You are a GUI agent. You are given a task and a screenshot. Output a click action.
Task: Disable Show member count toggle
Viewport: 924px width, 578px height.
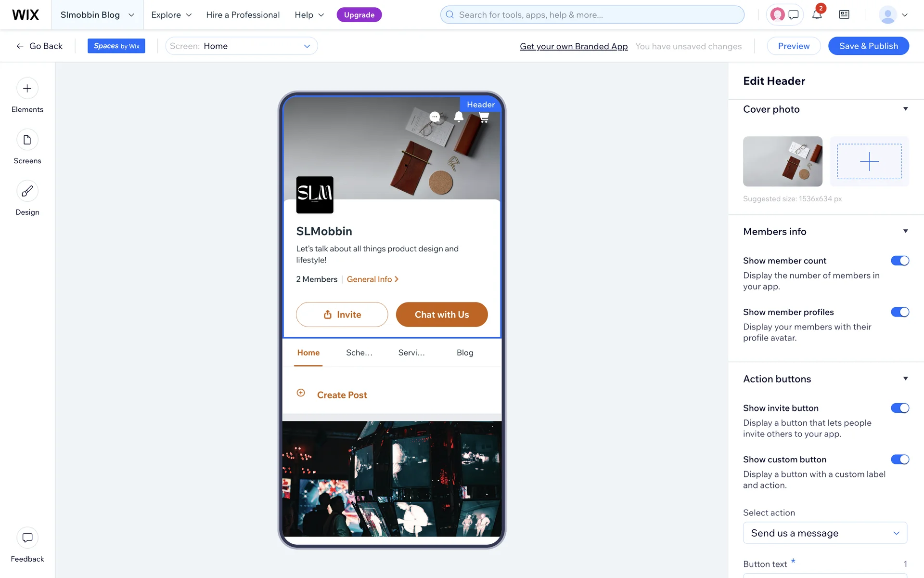tap(899, 261)
